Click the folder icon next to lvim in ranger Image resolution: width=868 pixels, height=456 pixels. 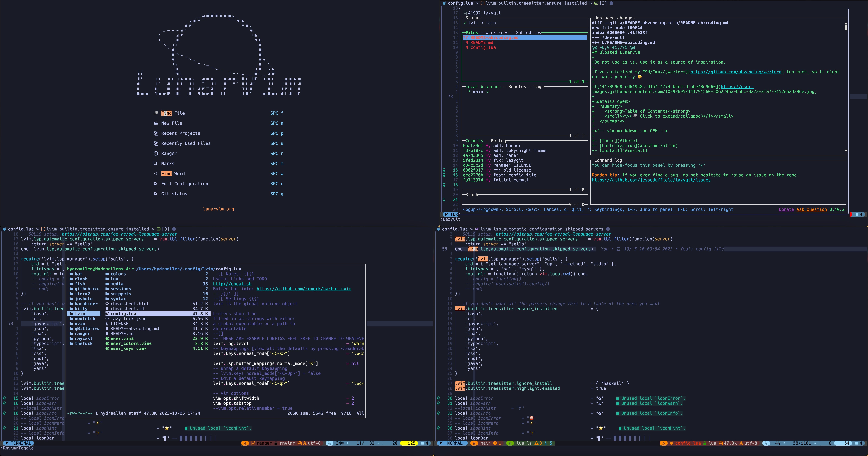[71, 314]
